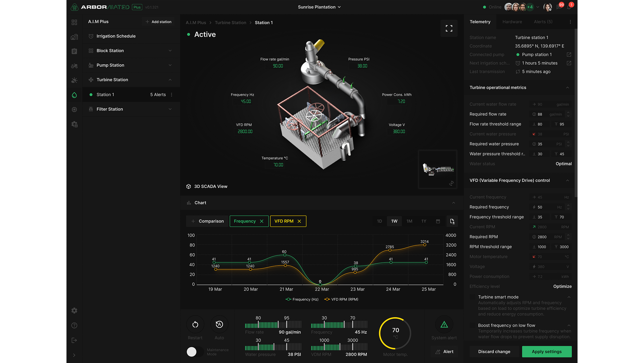This screenshot has height=363, width=644.
Task: Open the chip hardware sidebar icon
Action: [x=74, y=110]
